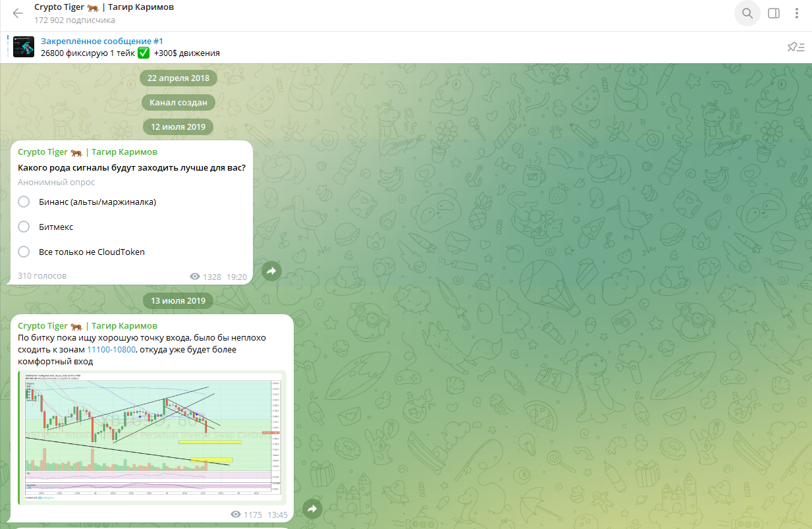This screenshot has height=529, width=812.
Task: Click the "Анонимный опрос" label
Action: [x=57, y=182]
